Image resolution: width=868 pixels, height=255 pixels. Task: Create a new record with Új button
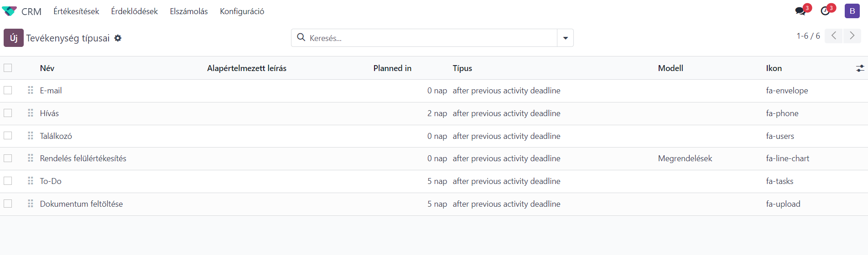pyautogui.click(x=14, y=38)
